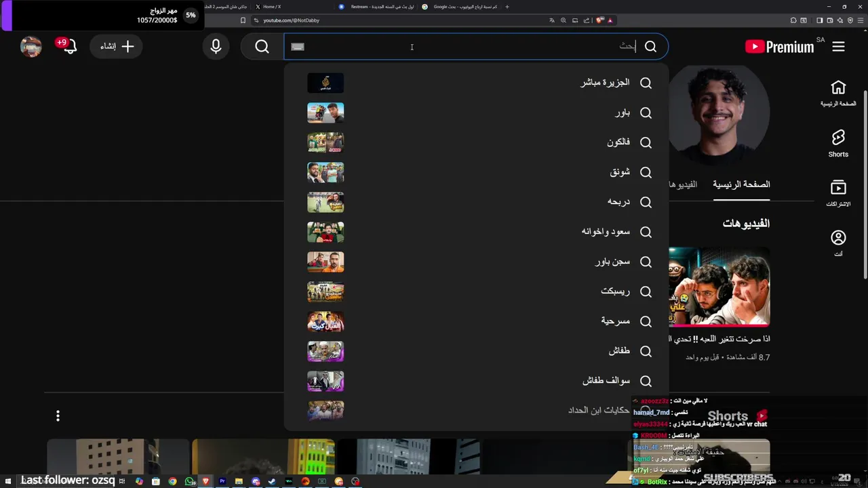Open the featured video thumbnail under الفيديوهات
868x488 pixels.
[x=719, y=287]
